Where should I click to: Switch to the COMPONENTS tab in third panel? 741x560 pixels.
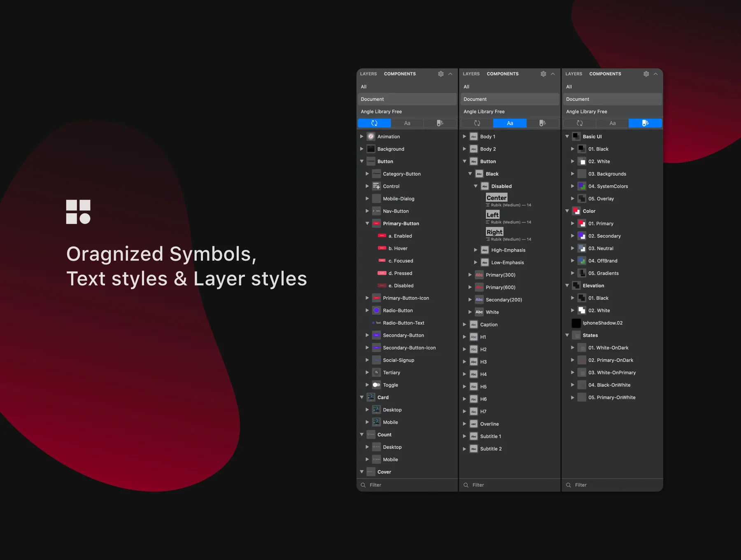click(x=605, y=74)
